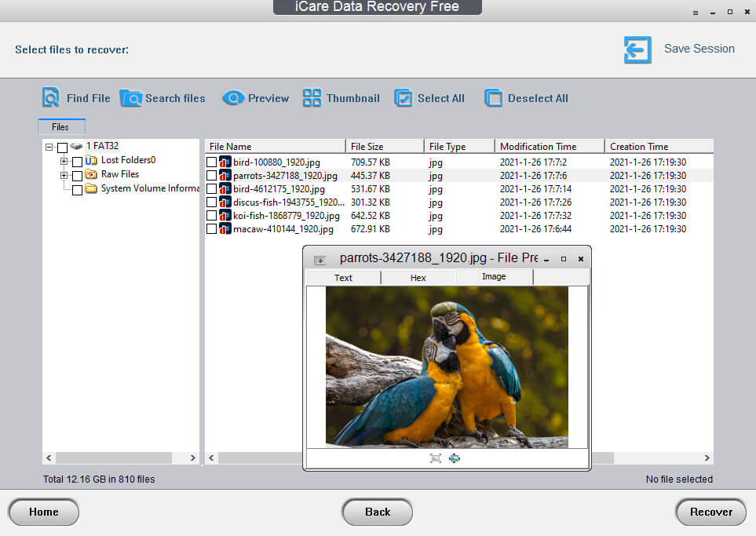Viewport: 756px width, 536px height.
Task: Click the Raw Files folder icon
Action: 91,174
